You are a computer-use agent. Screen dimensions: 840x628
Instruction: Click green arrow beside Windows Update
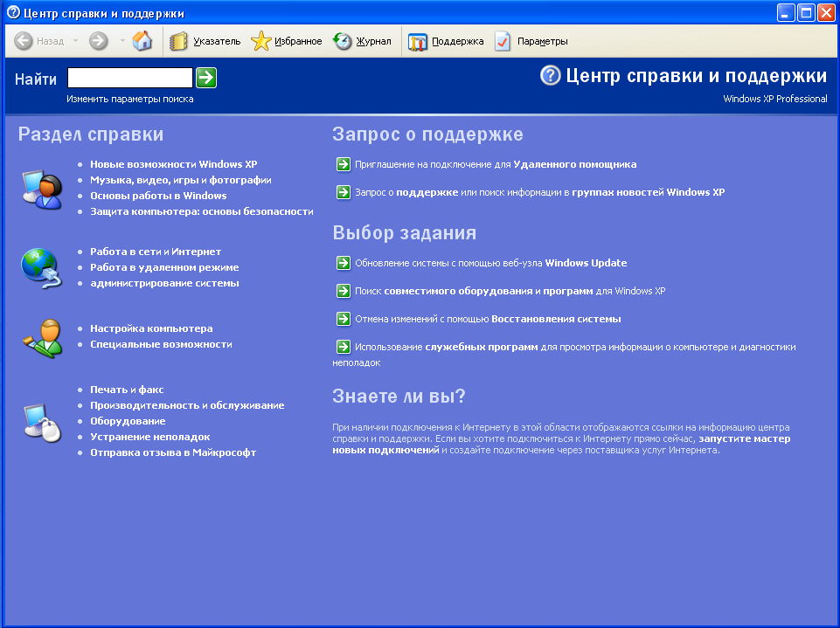pos(344,263)
